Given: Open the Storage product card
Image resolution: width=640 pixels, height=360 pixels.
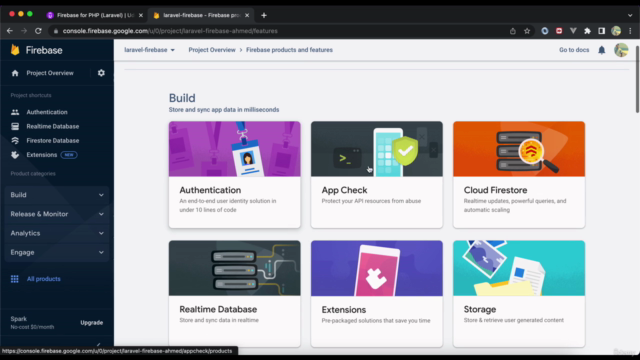Looking at the screenshot, I should coord(519,293).
